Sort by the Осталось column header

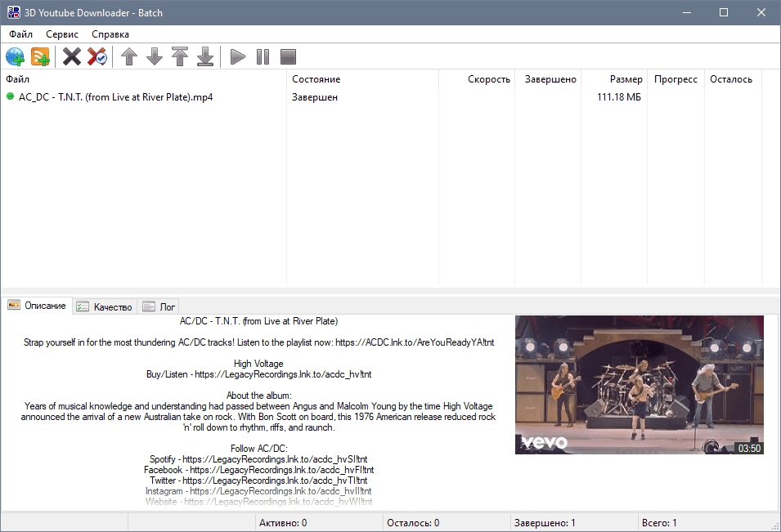pyautogui.click(x=733, y=79)
